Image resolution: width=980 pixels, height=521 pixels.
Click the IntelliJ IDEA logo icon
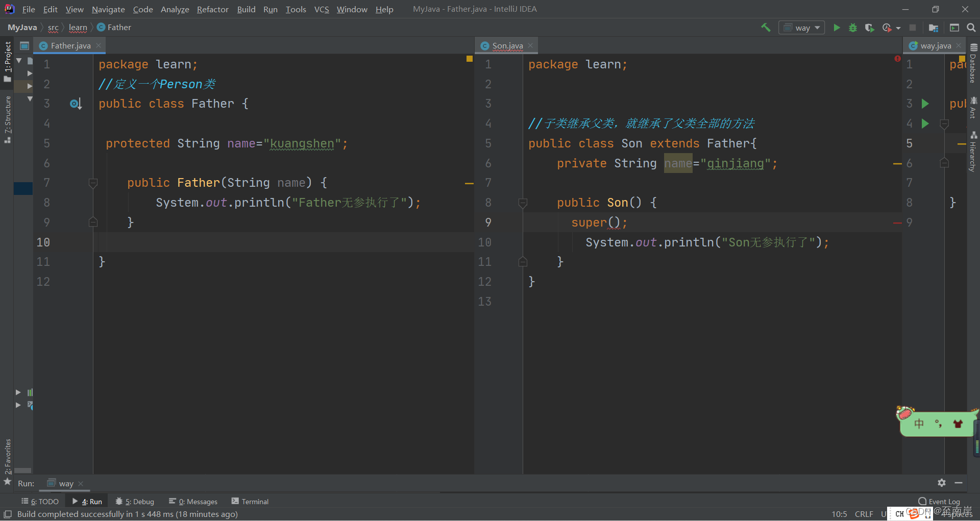(x=9, y=9)
